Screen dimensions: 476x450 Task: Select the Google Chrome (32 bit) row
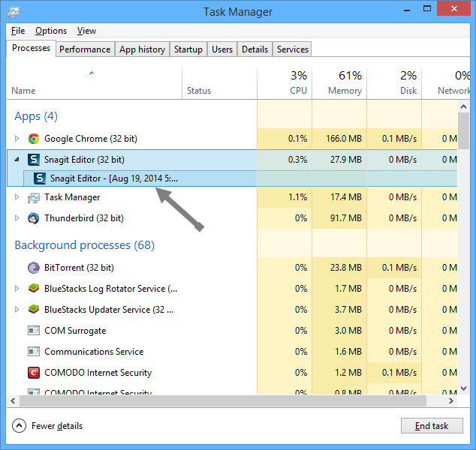coord(232,139)
